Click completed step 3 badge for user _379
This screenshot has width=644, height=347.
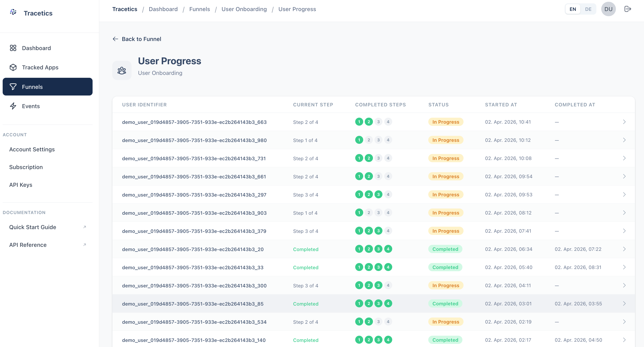(x=378, y=231)
